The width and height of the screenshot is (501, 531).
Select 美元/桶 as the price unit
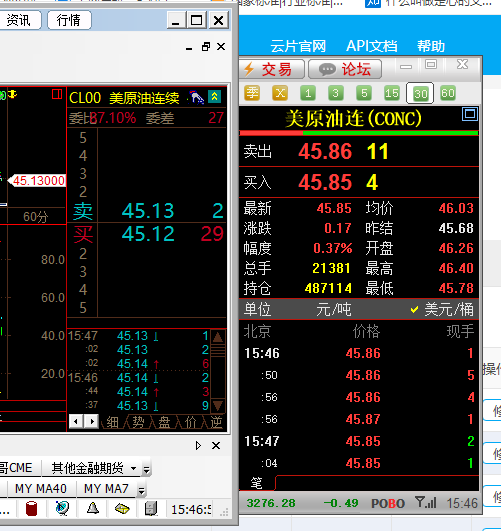pyautogui.click(x=442, y=310)
